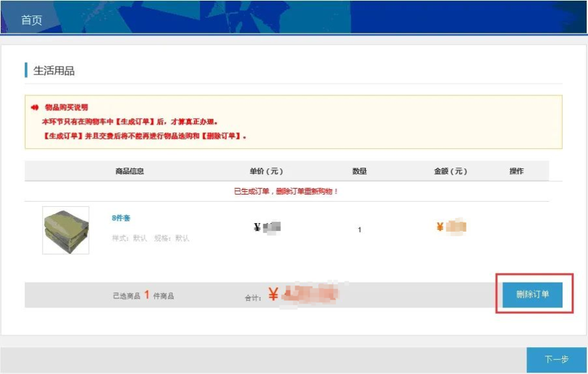The width and height of the screenshot is (588, 374).
Task: Select the 单价（元） column header
Action: coord(266,171)
